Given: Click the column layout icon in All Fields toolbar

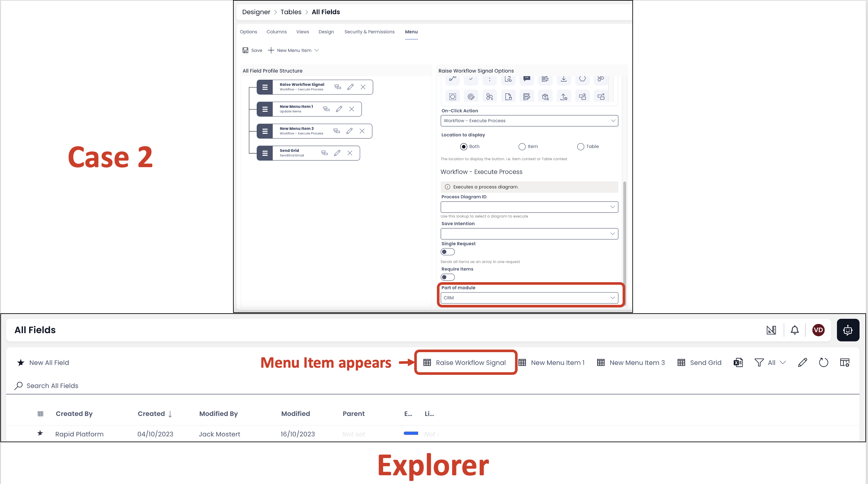Looking at the screenshot, I should click(845, 363).
